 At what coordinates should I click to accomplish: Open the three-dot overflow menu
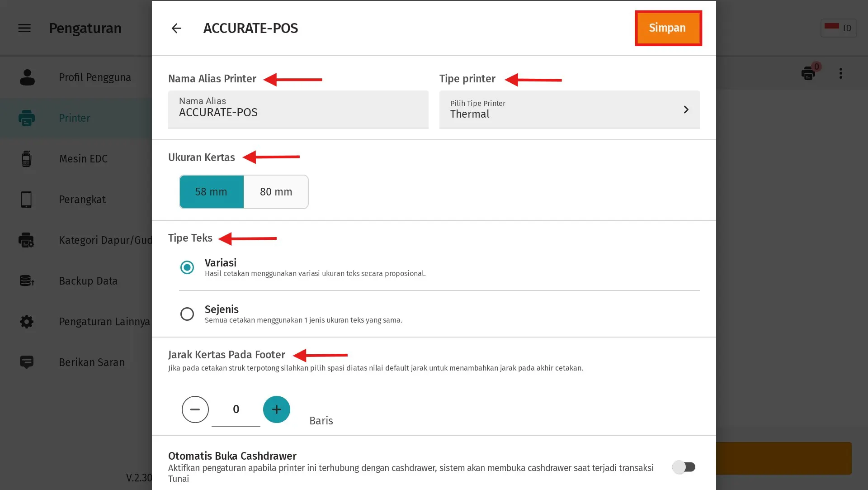click(x=841, y=73)
